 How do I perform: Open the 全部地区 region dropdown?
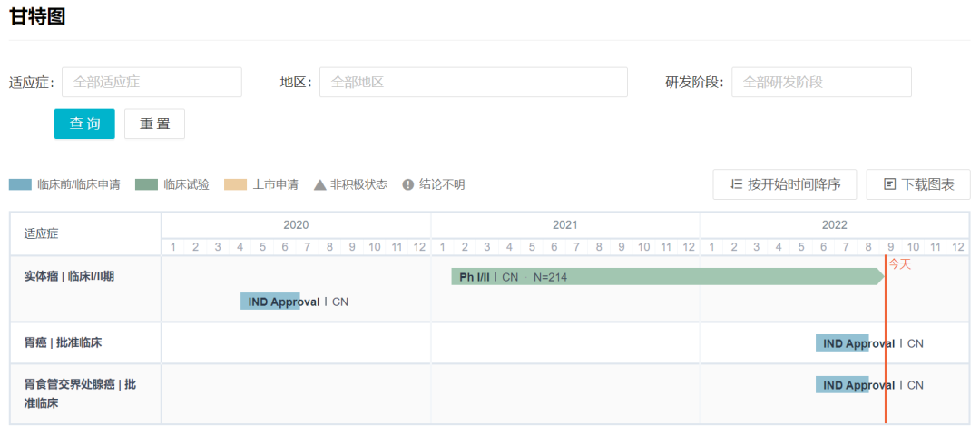pyautogui.click(x=473, y=82)
